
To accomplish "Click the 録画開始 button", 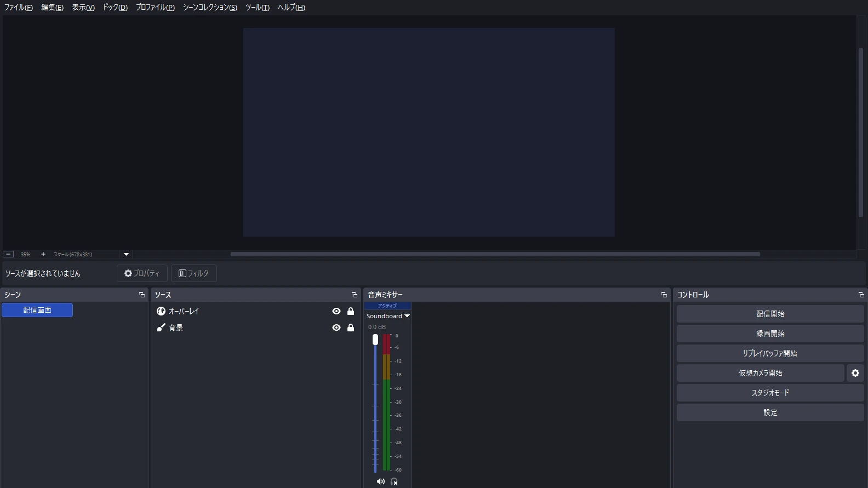I will click(x=770, y=334).
